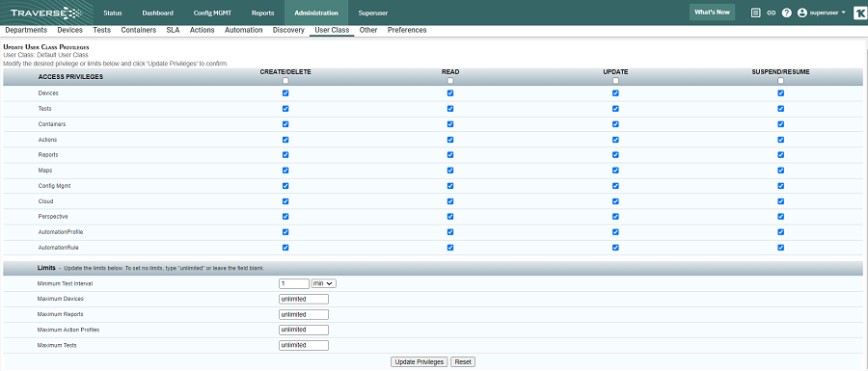The image size is (868, 371).
Task: Click the chain link icon in header
Action: [772, 13]
